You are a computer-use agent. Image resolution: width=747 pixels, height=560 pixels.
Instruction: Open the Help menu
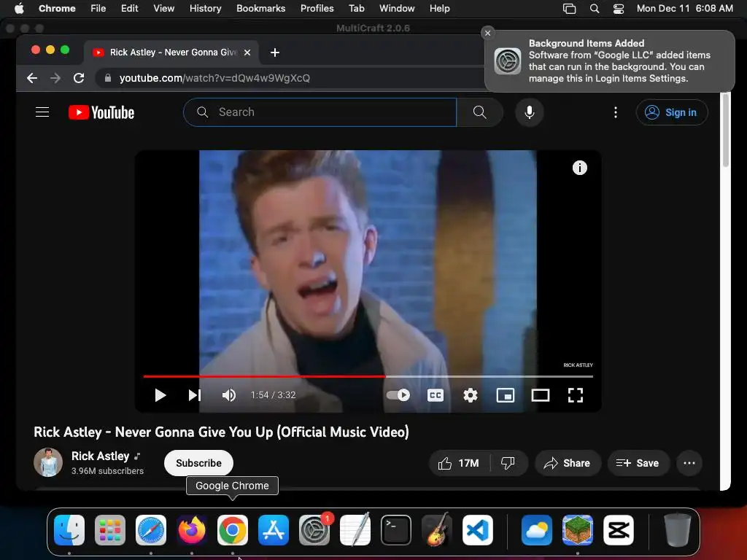439,9
